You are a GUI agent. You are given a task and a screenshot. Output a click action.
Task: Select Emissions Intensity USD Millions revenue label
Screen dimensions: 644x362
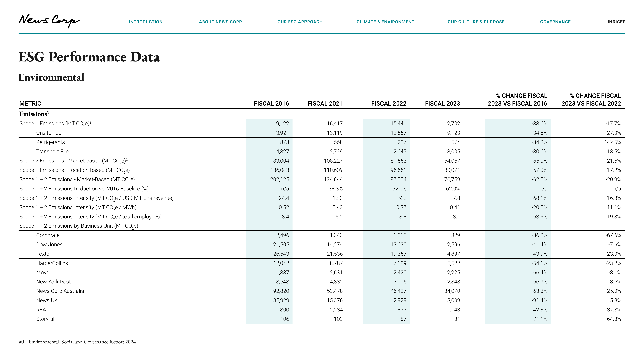tap(96, 198)
